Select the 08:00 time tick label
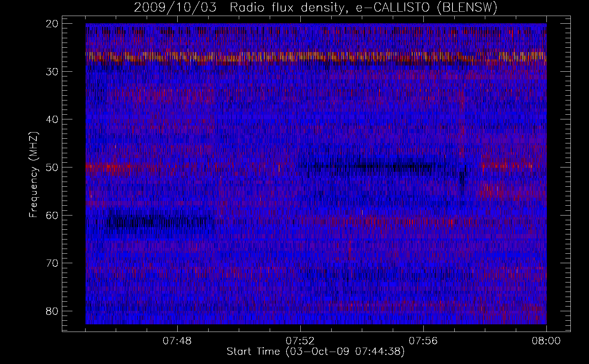The width and height of the screenshot is (589, 364). click(546, 341)
